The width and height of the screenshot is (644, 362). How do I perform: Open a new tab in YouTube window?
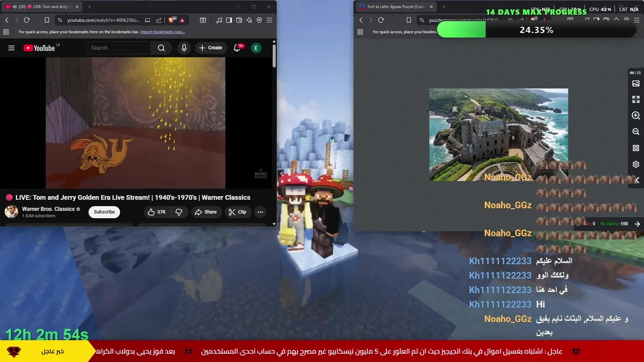click(90, 7)
